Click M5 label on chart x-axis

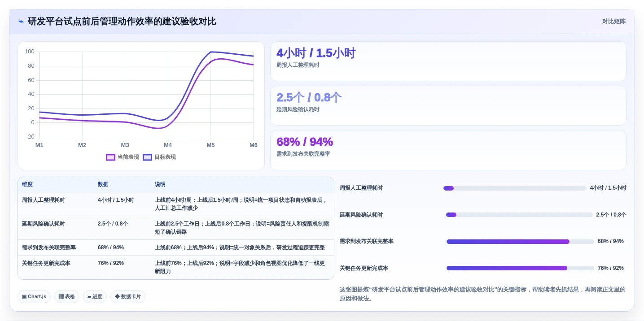coord(210,145)
